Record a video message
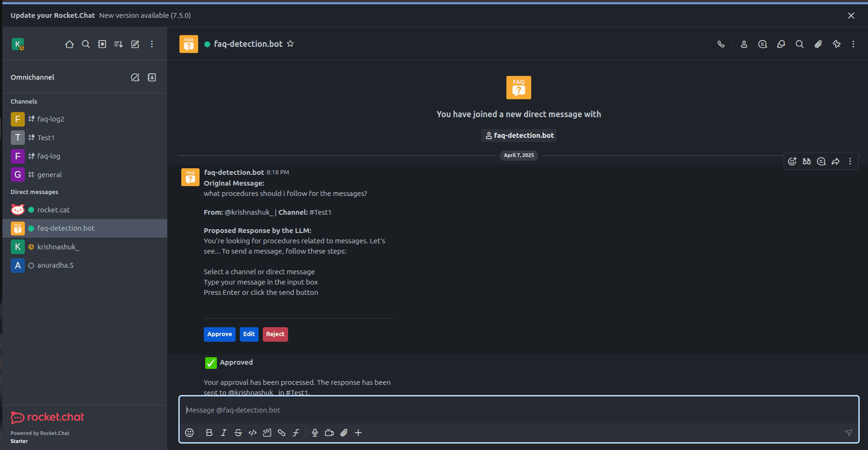868x450 pixels. pos(329,433)
